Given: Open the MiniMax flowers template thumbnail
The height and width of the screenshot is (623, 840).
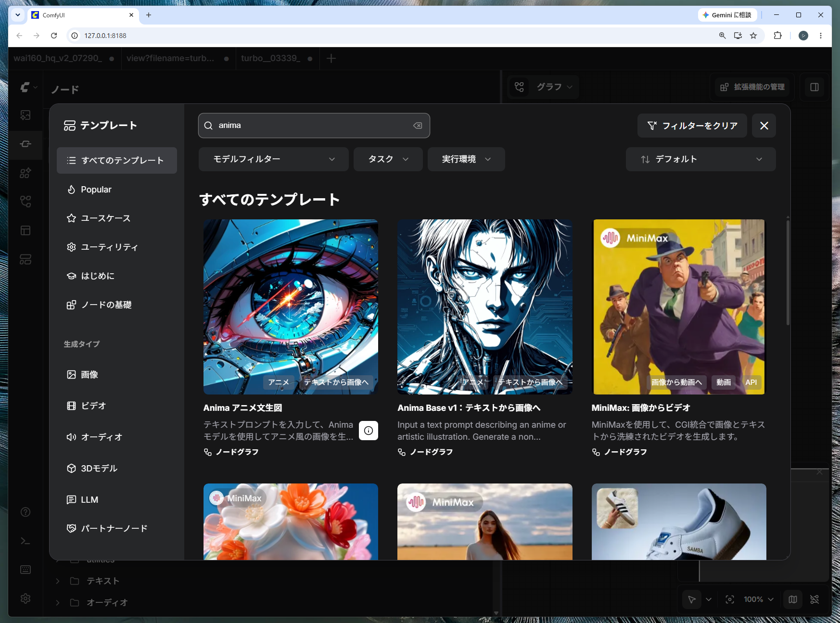Looking at the screenshot, I should [x=291, y=521].
